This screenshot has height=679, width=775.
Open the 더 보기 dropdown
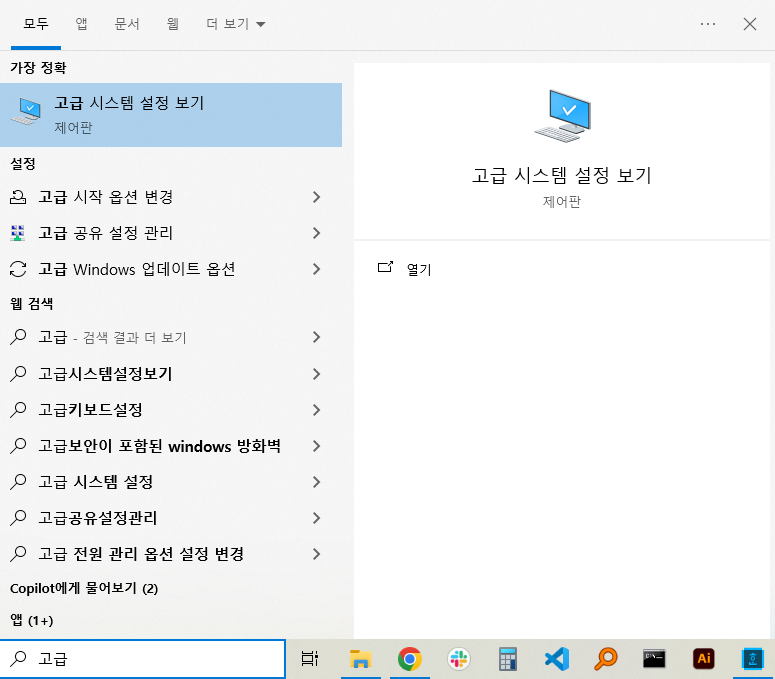[235, 24]
